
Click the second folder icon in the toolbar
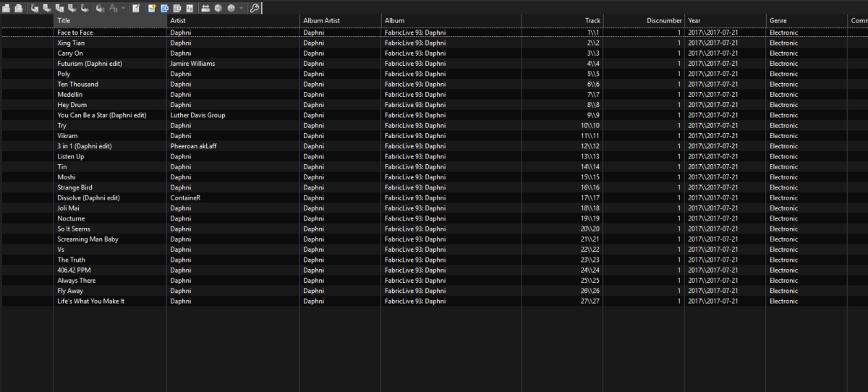point(18,9)
